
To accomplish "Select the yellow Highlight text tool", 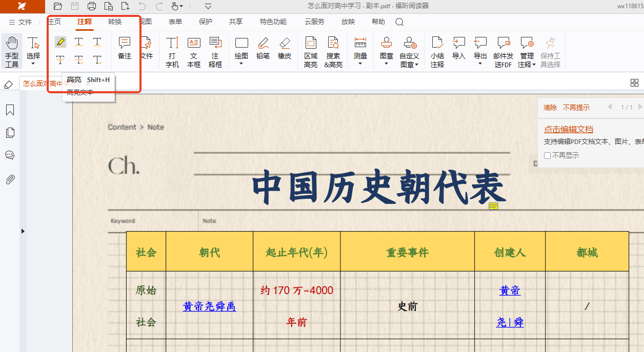I will coord(61,42).
